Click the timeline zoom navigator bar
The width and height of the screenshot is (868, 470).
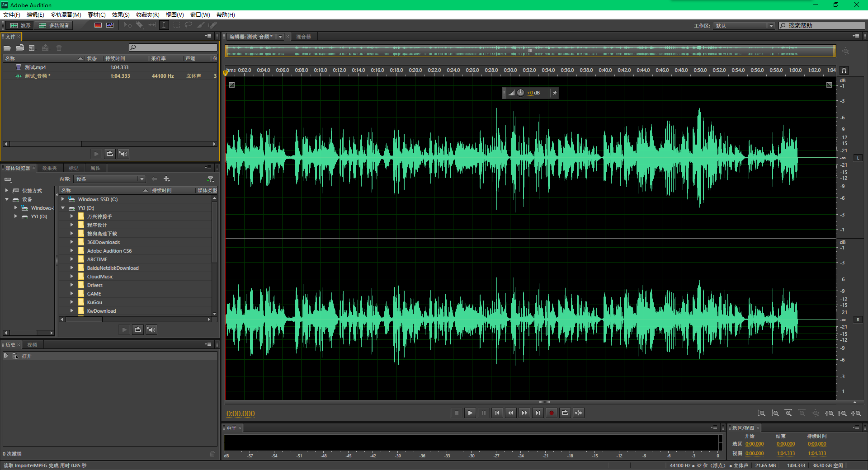tap(530, 50)
